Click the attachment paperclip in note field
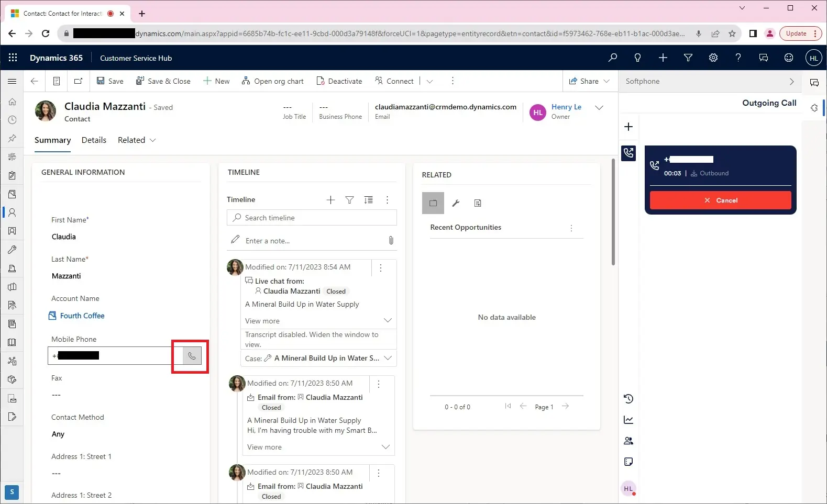This screenshot has height=504, width=827. tap(391, 241)
